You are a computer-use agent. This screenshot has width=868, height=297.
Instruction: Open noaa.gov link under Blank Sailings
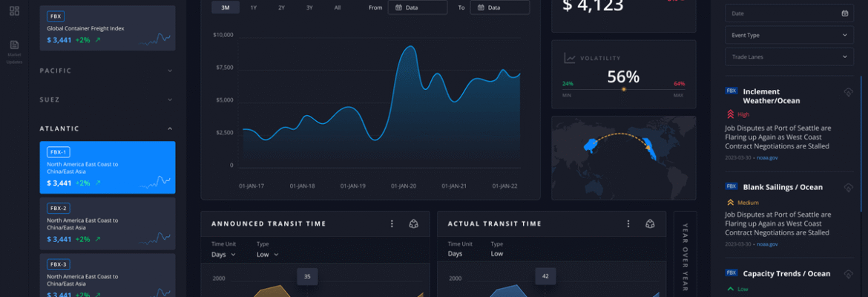point(766,244)
